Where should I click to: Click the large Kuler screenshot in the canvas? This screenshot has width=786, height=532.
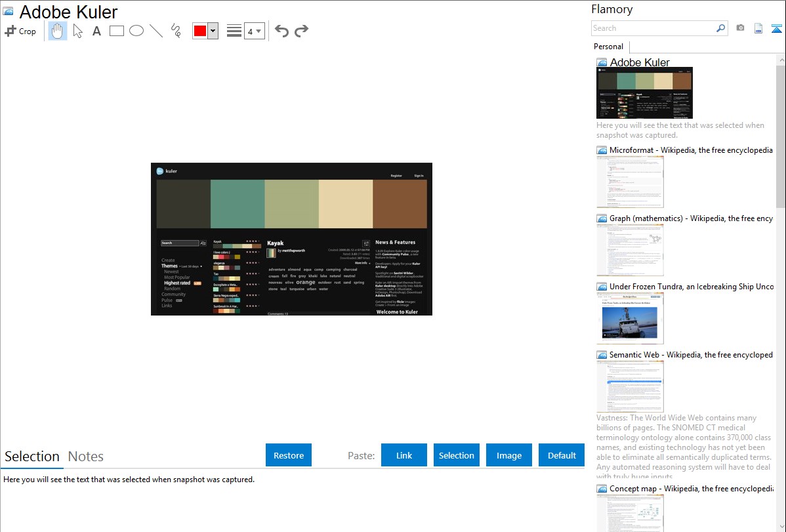tap(292, 239)
